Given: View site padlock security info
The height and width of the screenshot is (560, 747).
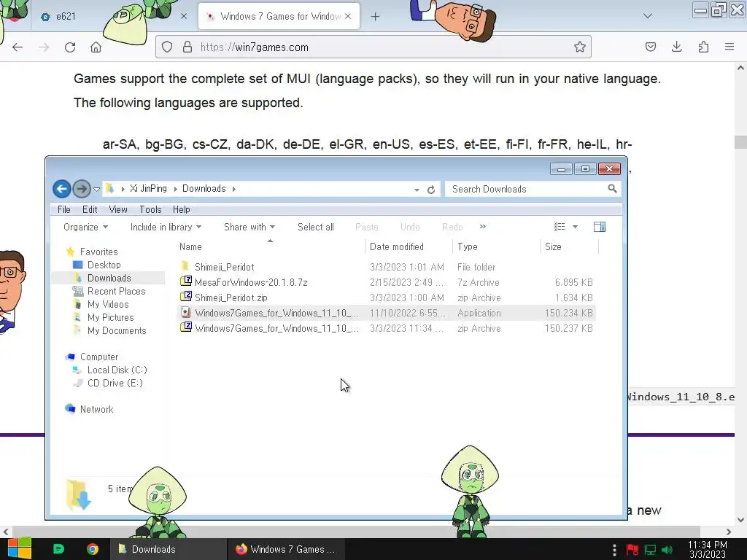Looking at the screenshot, I should (187, 47).
